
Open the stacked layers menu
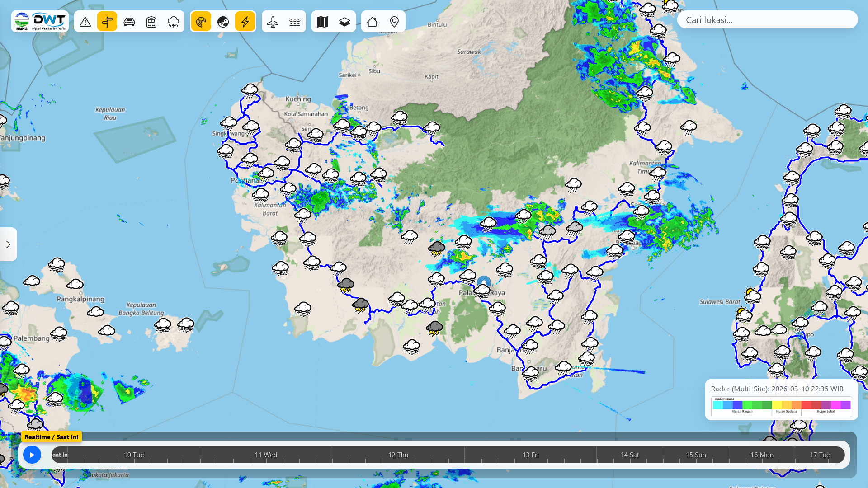point(344,22)
